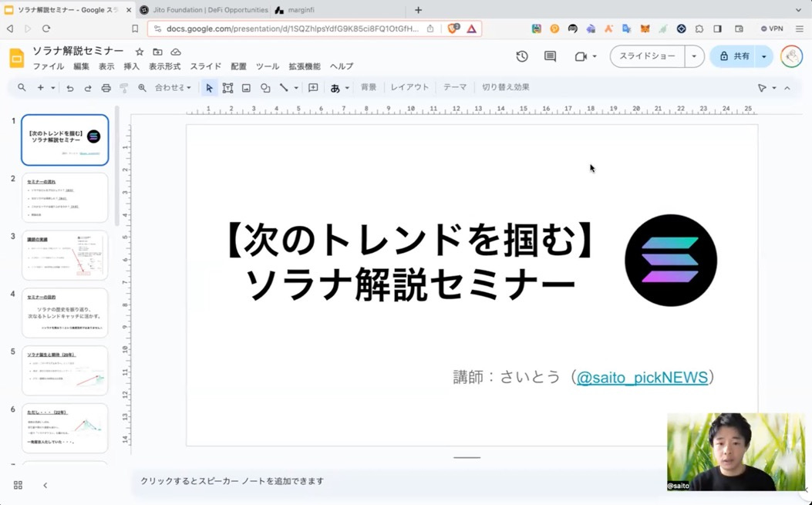Insert an image from toolbar
This screenshot has height=505, width=812.
(246, 88)
